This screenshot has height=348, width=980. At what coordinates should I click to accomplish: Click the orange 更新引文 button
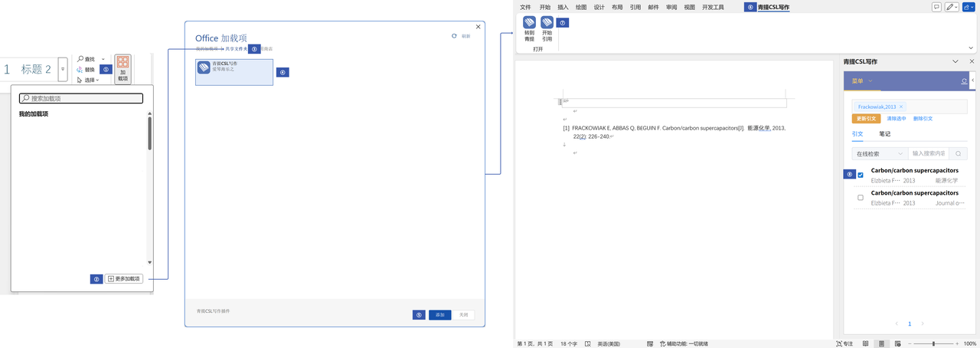click(x=866, y=119)
